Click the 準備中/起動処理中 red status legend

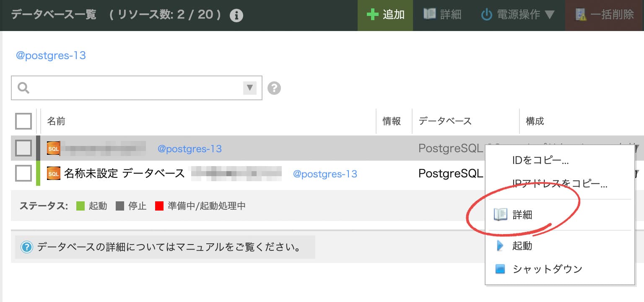pos(200,206)
